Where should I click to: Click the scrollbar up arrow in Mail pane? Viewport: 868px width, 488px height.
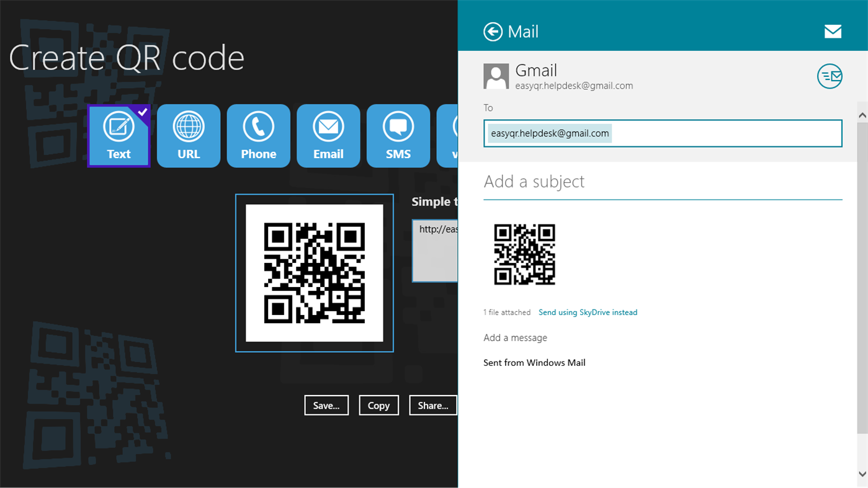(862, 113)
